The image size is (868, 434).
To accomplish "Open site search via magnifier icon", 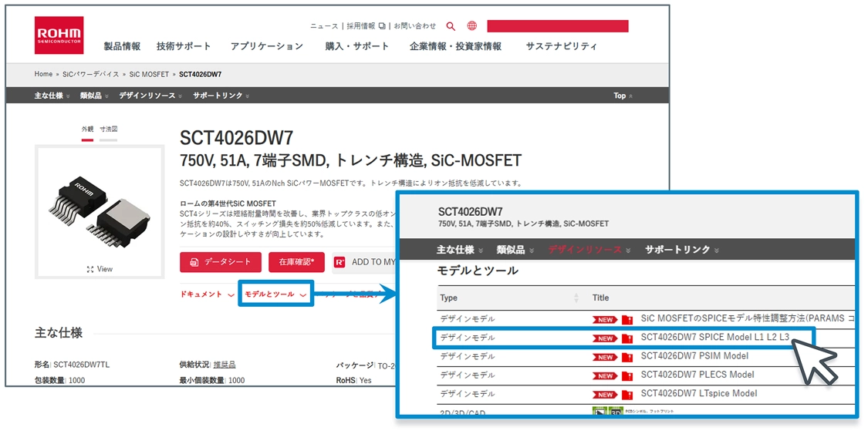I will point(451,26).
